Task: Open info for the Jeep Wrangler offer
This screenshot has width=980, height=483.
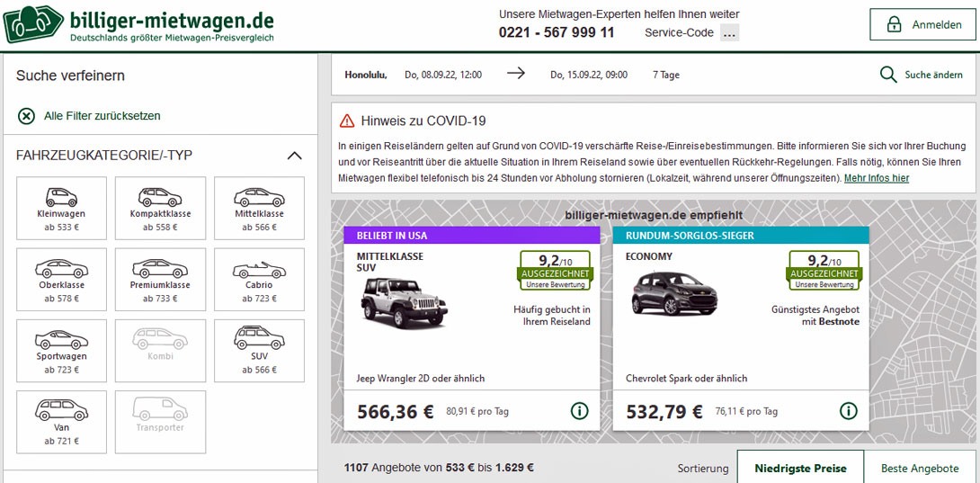Action: coord(579,411)
